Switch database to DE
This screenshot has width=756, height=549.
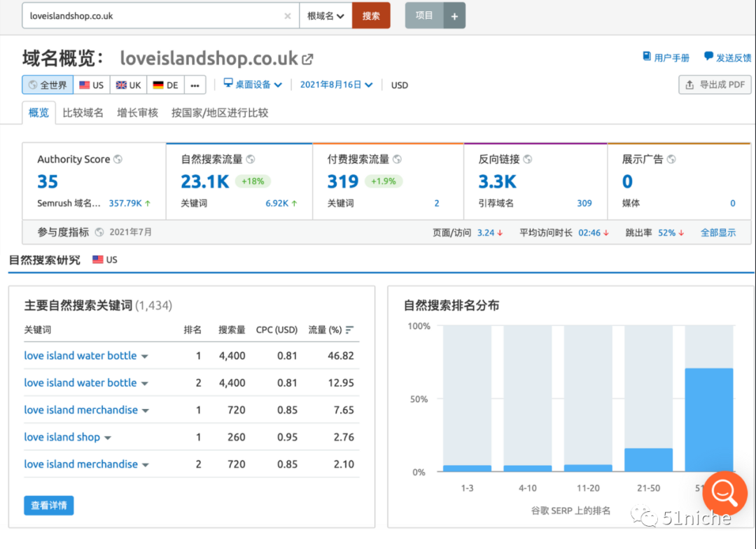point(165,85)
